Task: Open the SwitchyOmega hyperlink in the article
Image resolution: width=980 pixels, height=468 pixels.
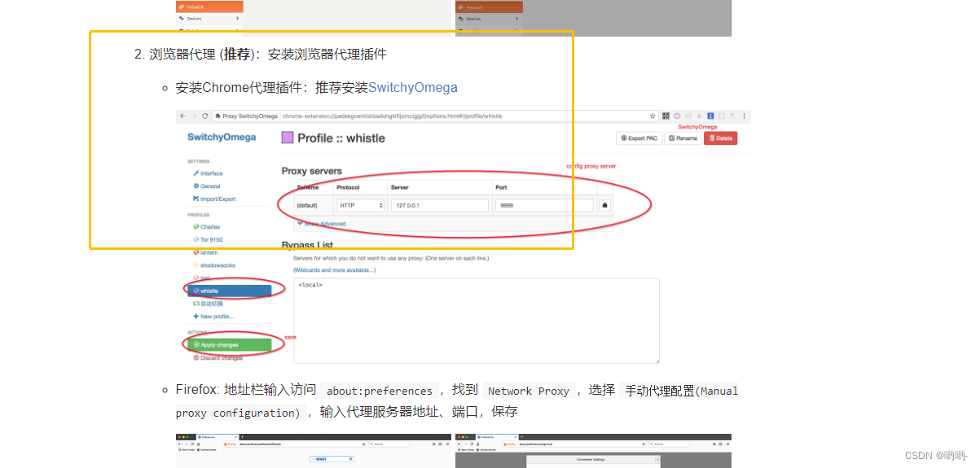Action: click(x=413, y=87)
